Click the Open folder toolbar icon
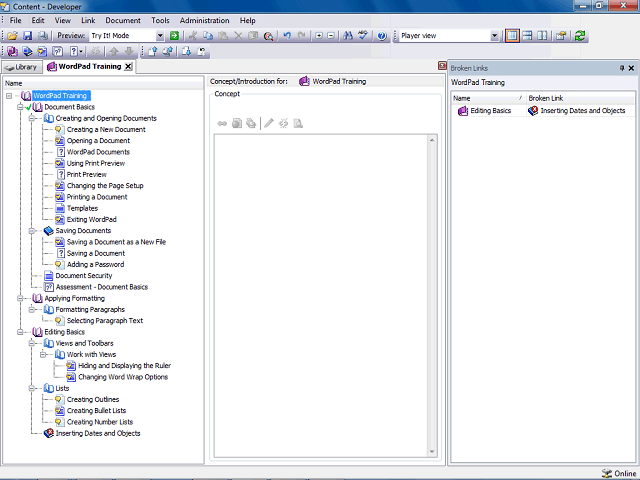Image resolution: width=640 pixels, height=480 pixels. [12, 36]
